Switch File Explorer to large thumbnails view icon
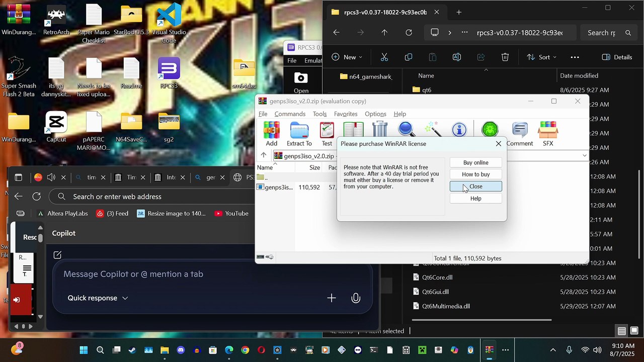The width and height of the screenshot is (644, 362). click(634, 331)
